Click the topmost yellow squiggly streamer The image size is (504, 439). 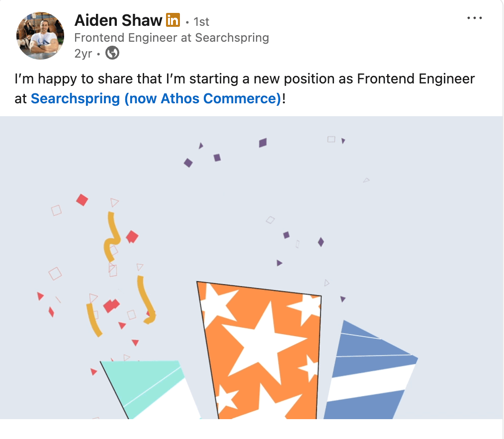pos(112,236)
